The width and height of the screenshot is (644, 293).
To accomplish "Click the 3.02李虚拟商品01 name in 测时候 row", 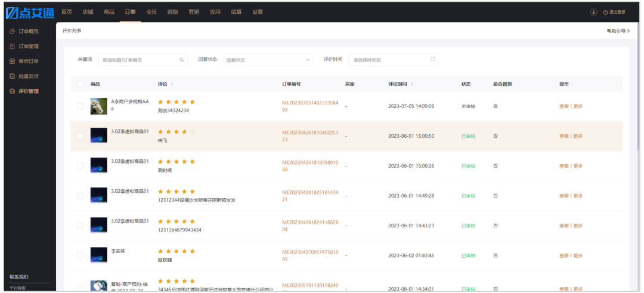I will pos(130,161).
